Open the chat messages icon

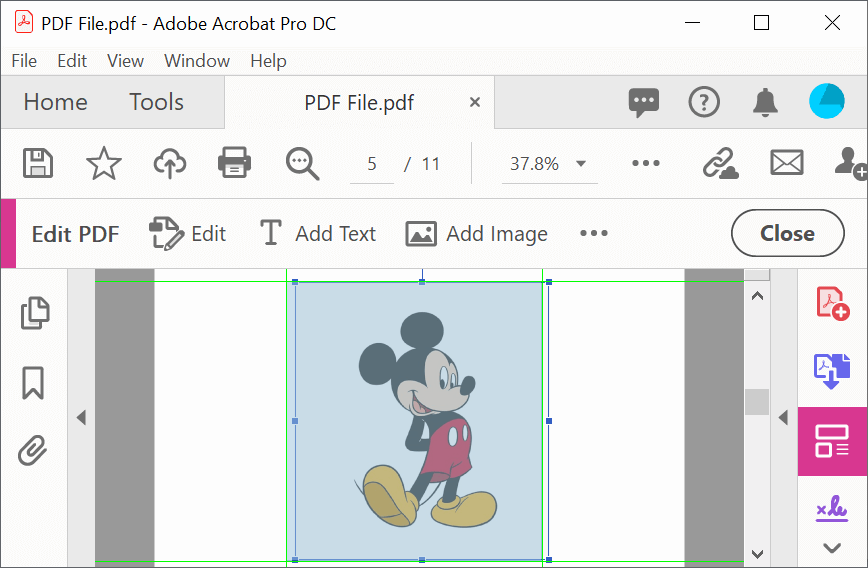(x=644, y=102)
